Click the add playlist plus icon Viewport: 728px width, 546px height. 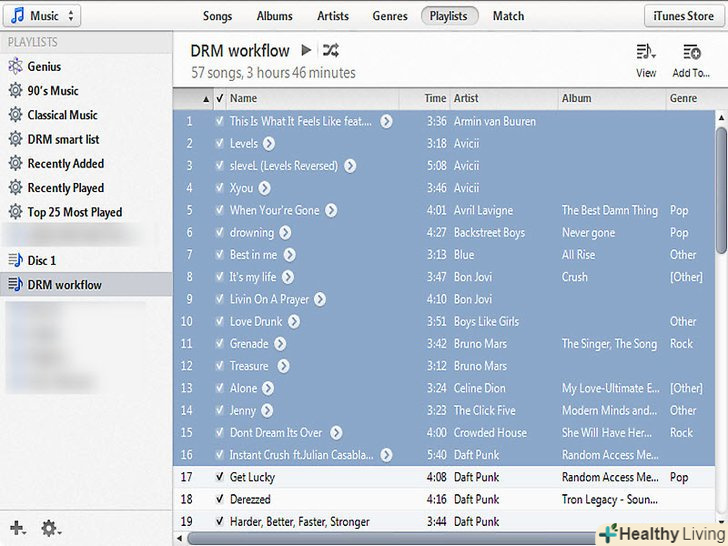[x=16, y=527]
